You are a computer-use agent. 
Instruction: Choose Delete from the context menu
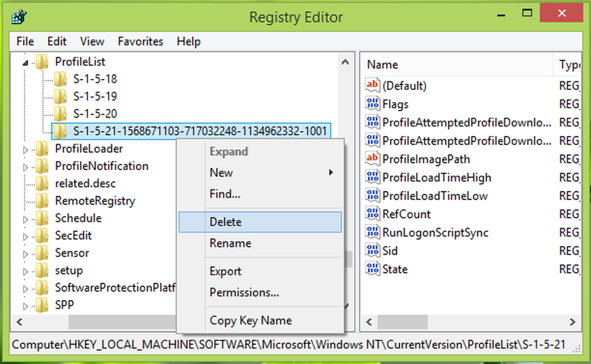[x=260, y=222]
